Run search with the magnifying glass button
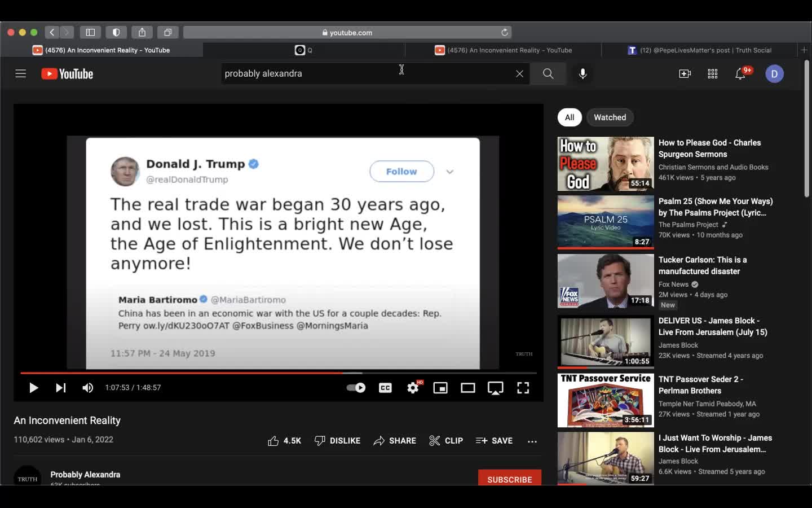The image size is (812, 508). [548, 73]
